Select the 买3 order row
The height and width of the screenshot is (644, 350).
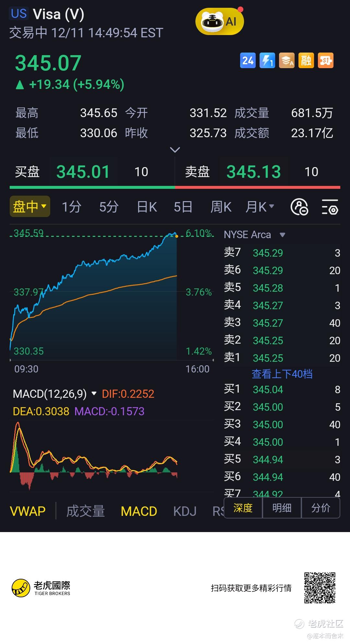(x=282, y=424)
